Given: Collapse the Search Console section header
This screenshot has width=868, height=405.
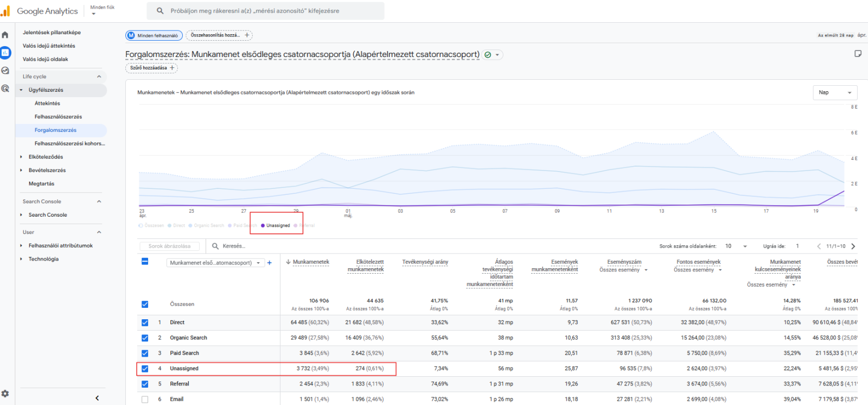Looking at the screenshot, I should (99, 201).
